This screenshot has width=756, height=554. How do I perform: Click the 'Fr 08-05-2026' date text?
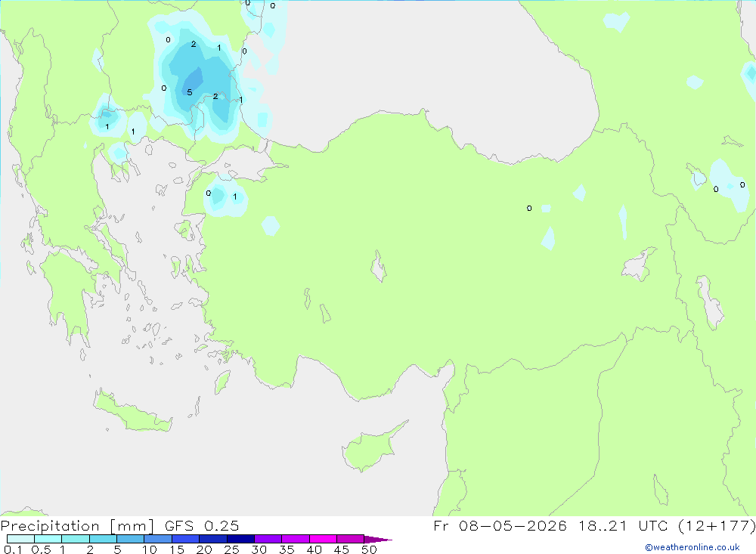coord(500,525)
